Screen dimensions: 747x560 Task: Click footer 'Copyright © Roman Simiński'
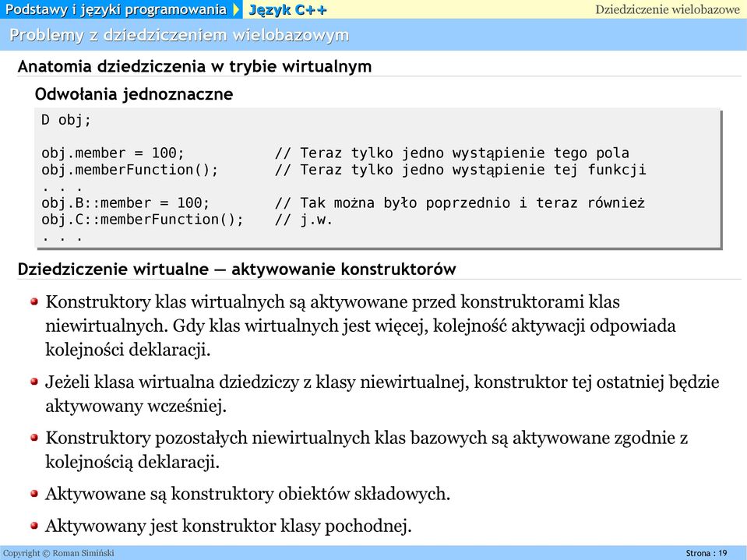(58, 553)
